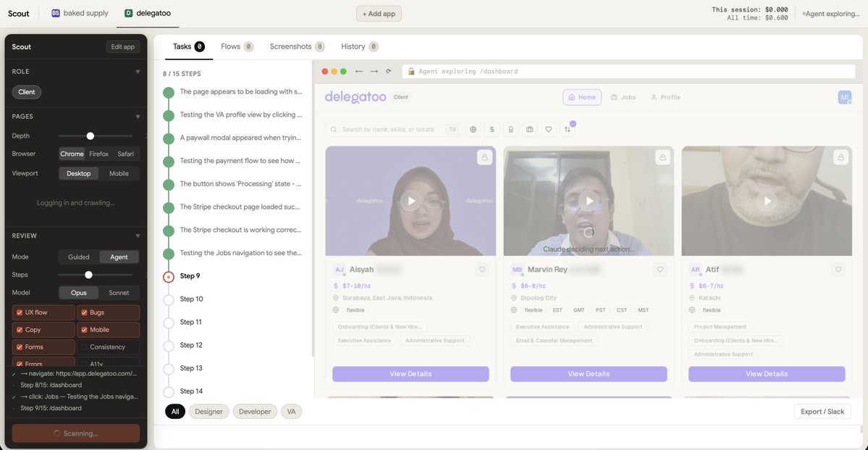868x450 pixels.
Task: Filter tasks by VA
Action: coord(291,411)
